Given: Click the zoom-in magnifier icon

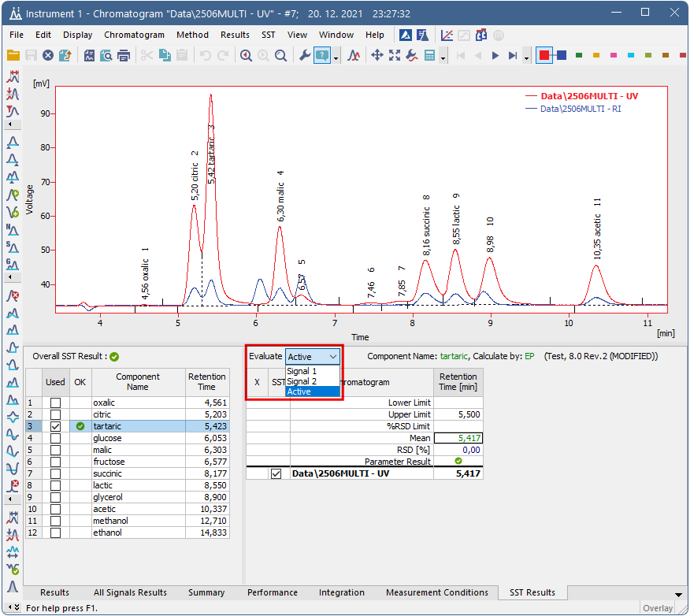Looking at the screenshot, I should (x=246, y=55).
